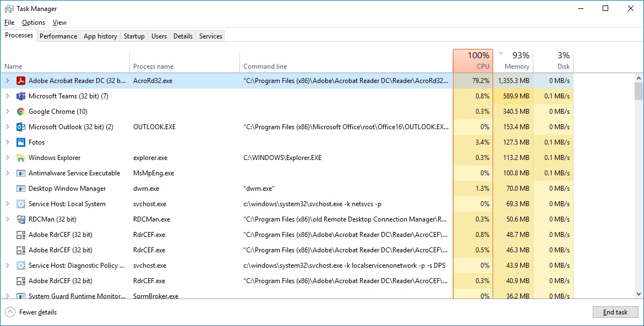Click the MsMpEng.exe process name cell

point(154,173)
